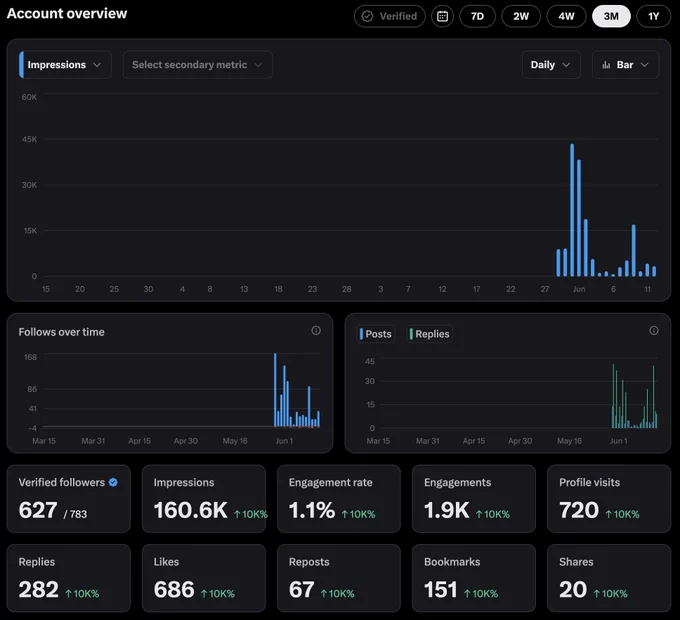Open the Profile visits stat card
The width and height of the screenshot is (680, 620).
coord(609,499)
